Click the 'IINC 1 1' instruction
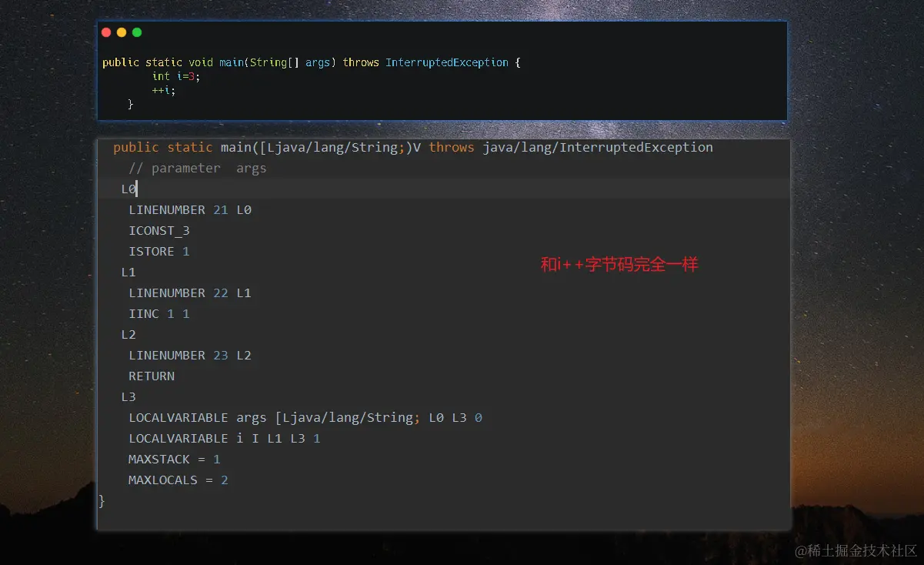924x565 pixels. [x=159, y=313]
